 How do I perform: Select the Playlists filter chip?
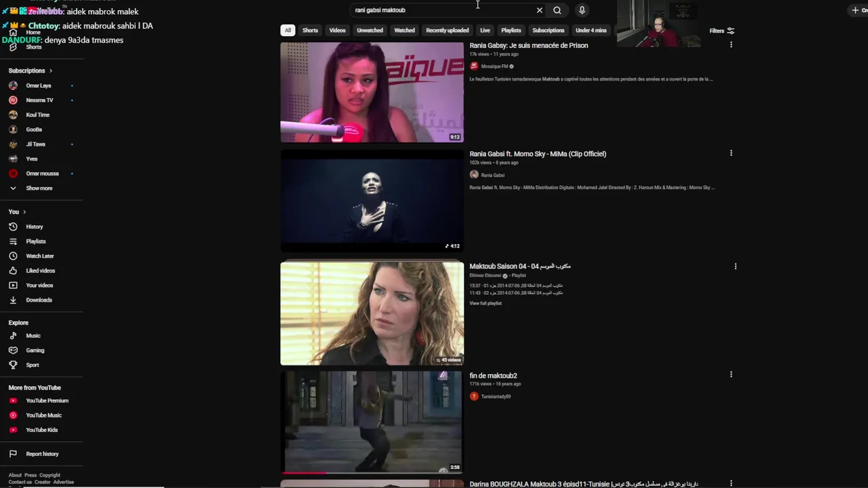point(511,30)
